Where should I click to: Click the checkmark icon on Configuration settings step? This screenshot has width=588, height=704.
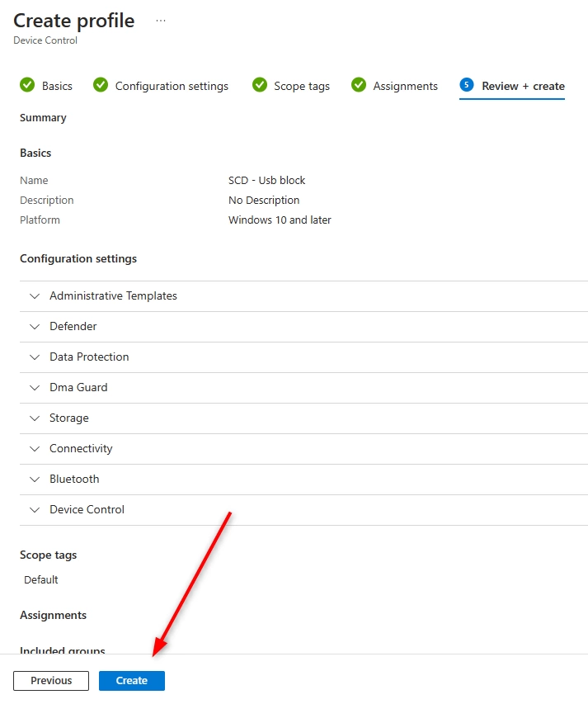[x=101, y=85]
